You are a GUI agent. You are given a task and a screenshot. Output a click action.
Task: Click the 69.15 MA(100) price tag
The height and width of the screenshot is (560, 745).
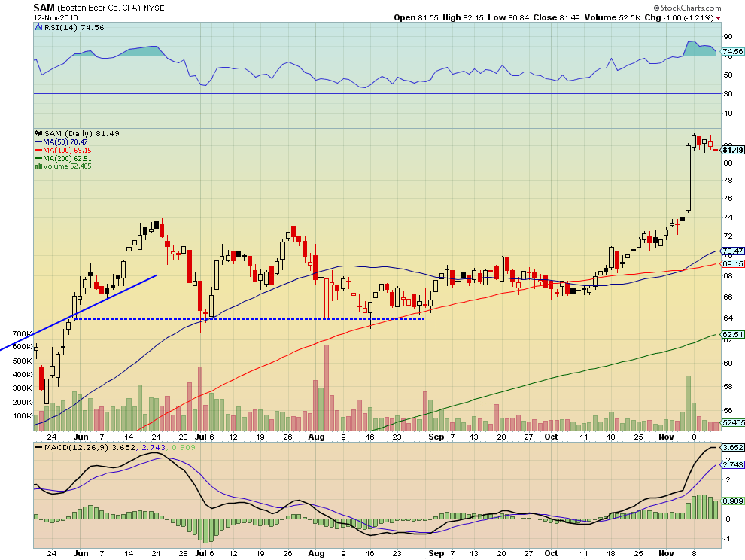[x=732, y=264]
